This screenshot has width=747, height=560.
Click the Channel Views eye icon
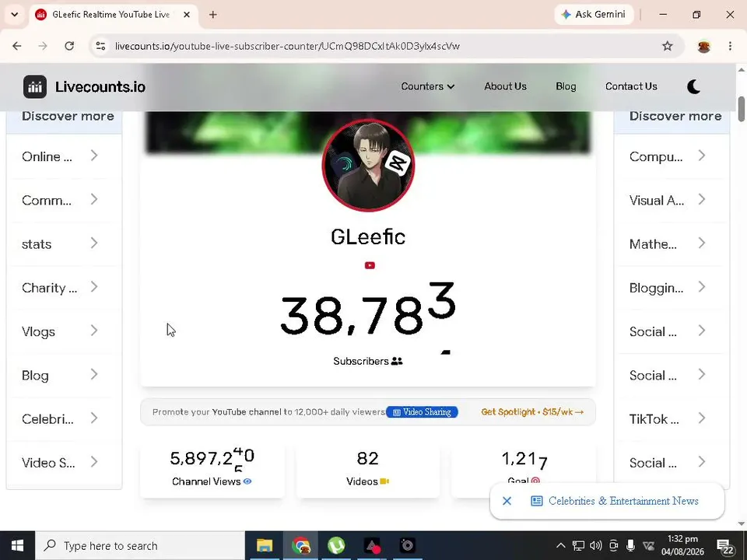(247, 481)
